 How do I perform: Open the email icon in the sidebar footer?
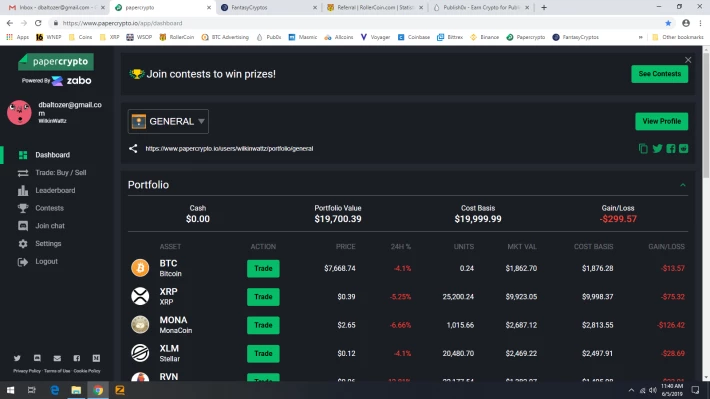[x=57, y=358]
